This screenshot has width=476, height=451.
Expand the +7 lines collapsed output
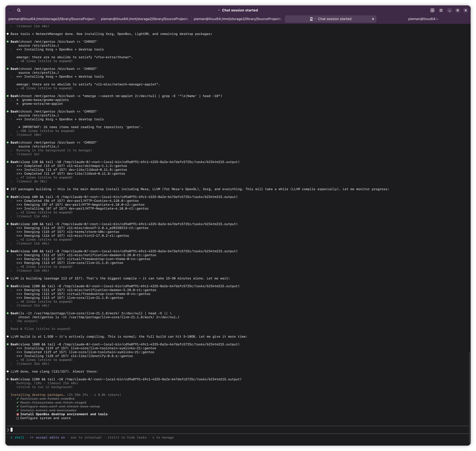(x=44, y=177)
